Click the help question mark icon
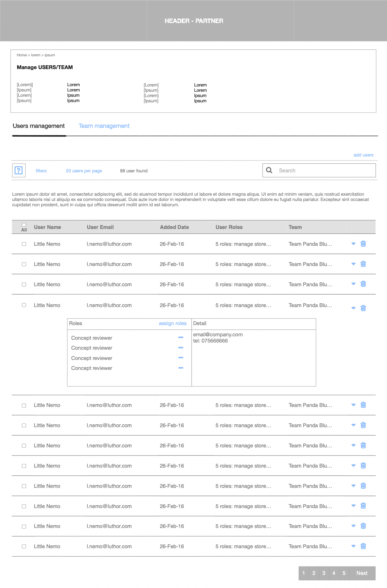 [19, 170]
